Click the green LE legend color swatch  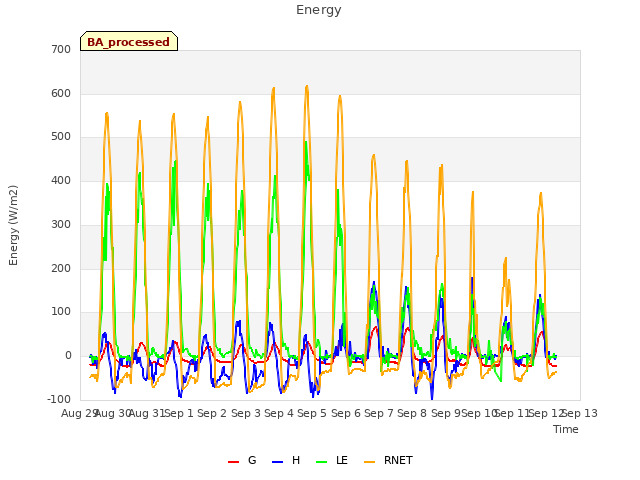(322, 462)
